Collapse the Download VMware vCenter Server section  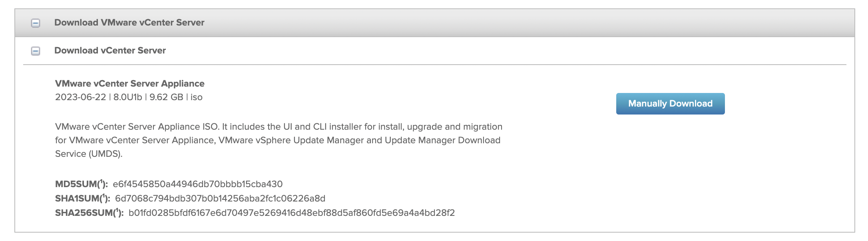(36, 23)
